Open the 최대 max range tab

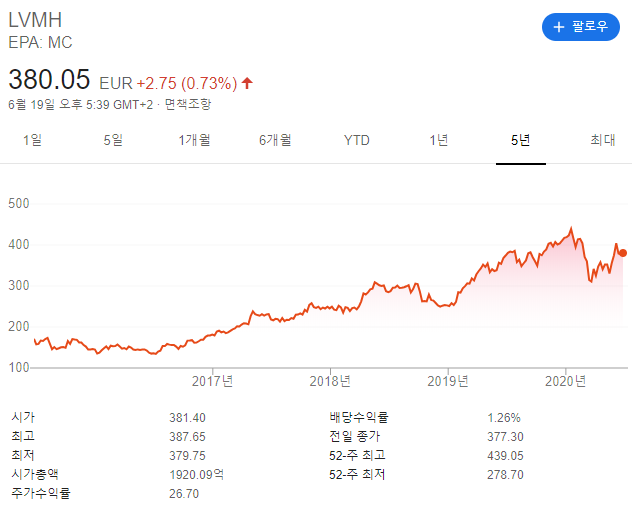603,140
